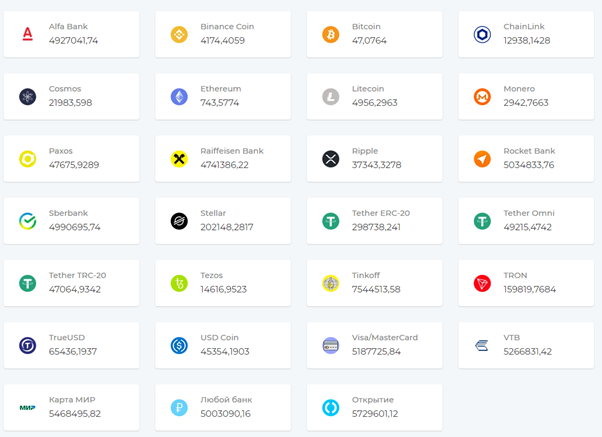
Task: Select the Tinkoff value 7544513,58
Action: pyautogui.click(x=376, y=289)
